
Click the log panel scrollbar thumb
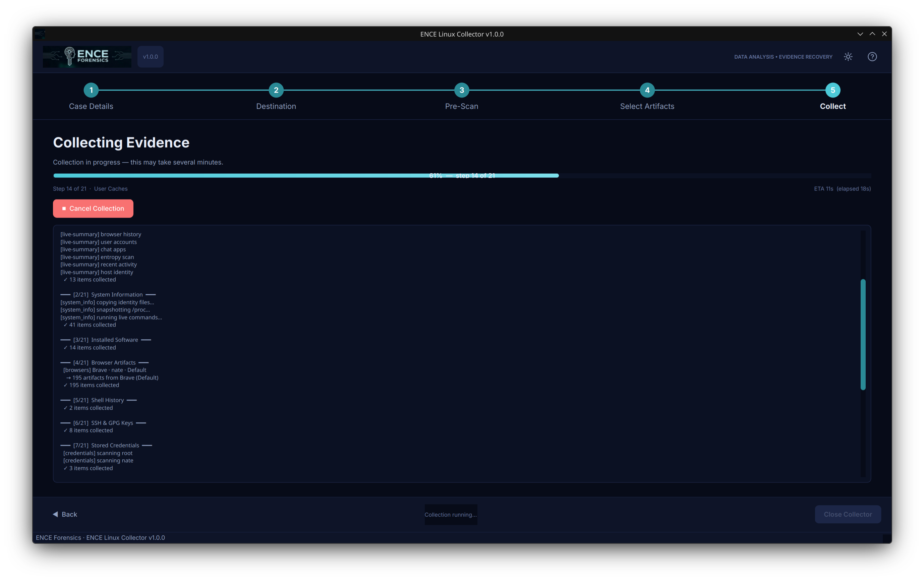tap(863, 335)
